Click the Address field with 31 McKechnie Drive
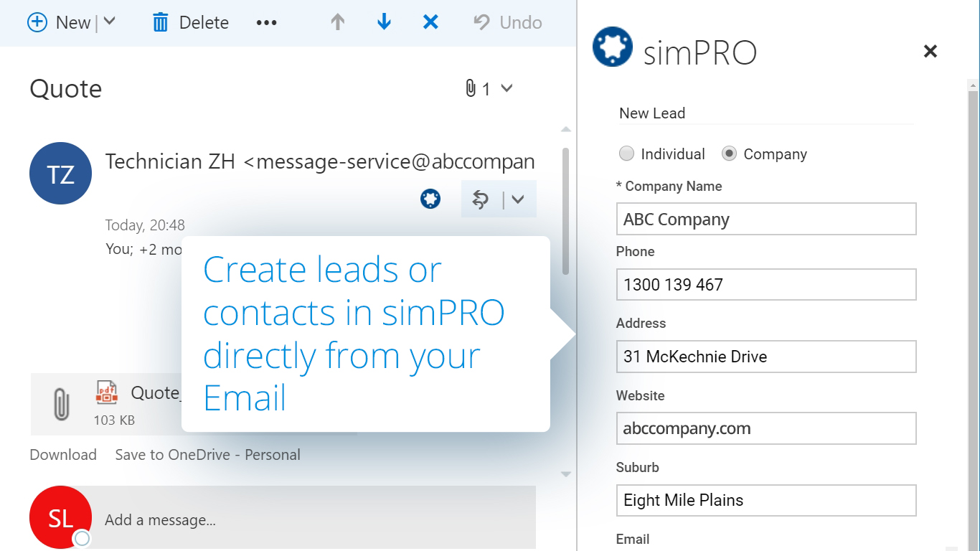The image size is (980, 551). (766, 357)
